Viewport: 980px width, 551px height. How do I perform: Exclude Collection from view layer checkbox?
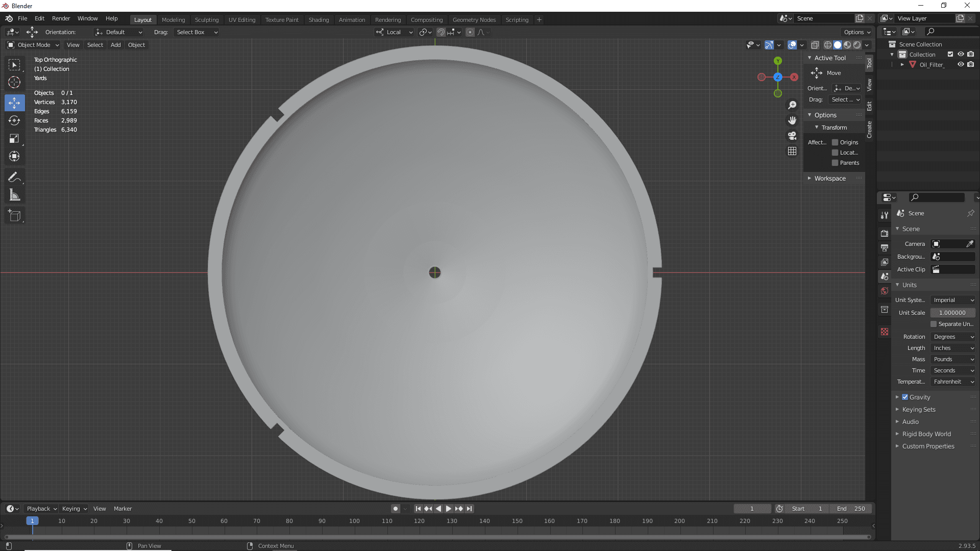click(950, 54)
